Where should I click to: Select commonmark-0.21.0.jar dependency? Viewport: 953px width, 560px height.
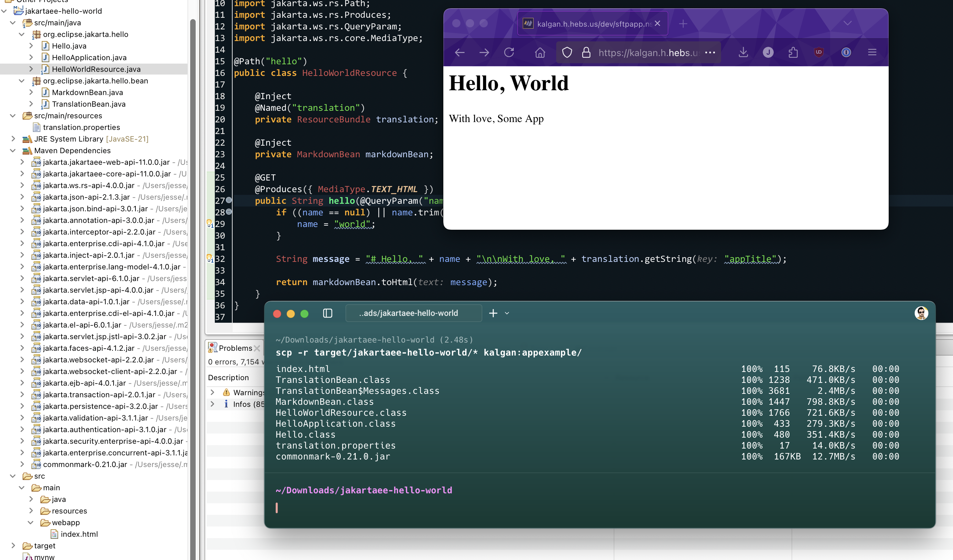click(85, 464)
